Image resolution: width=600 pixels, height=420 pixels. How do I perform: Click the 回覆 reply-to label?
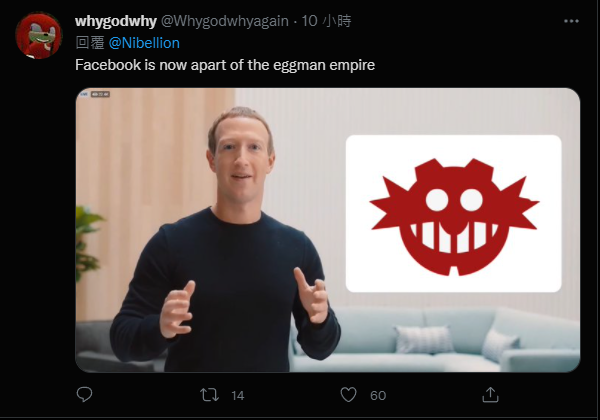(89, 43)
